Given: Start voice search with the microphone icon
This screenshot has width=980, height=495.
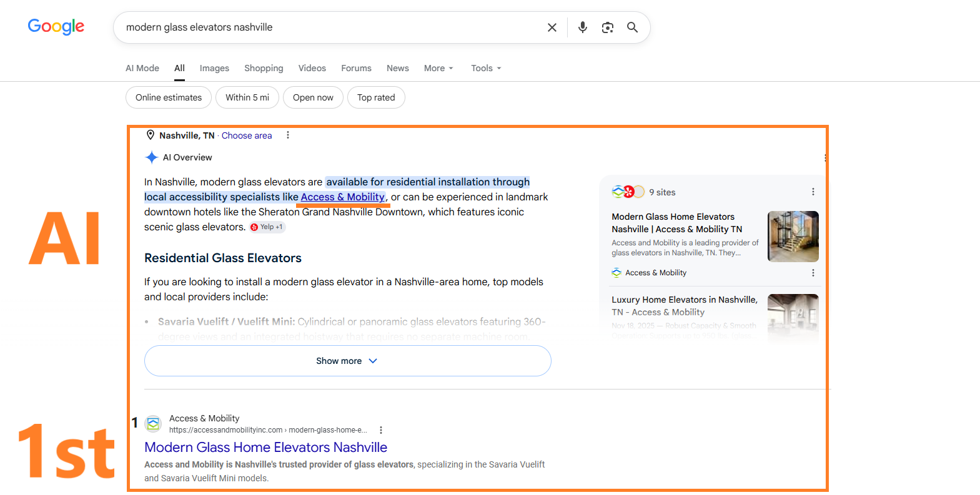Looking at the screenshot, I should click(583, 27).
